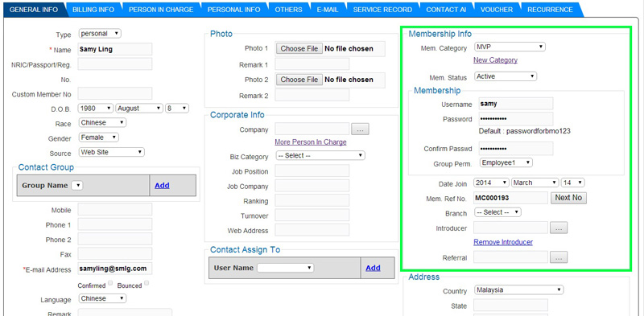Viewport: 644px width, 316px height.
Task: Switch to the Billing Info tab
Action: [93, 10]
